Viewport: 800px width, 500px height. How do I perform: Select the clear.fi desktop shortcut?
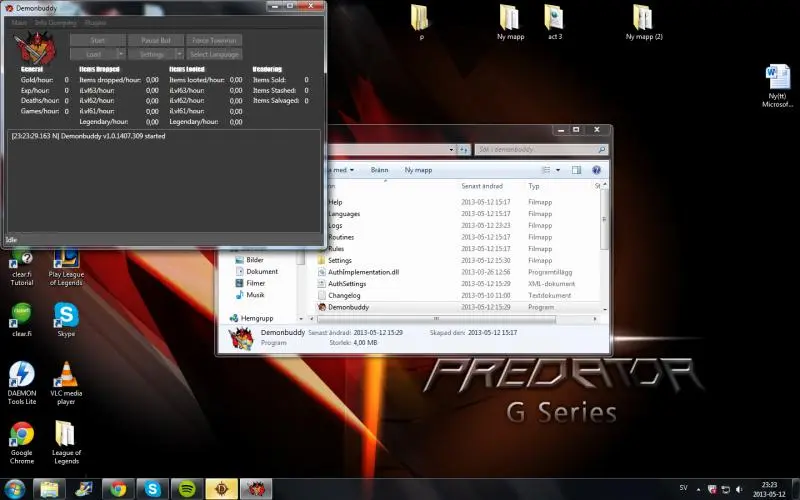[x=22, y=319]
